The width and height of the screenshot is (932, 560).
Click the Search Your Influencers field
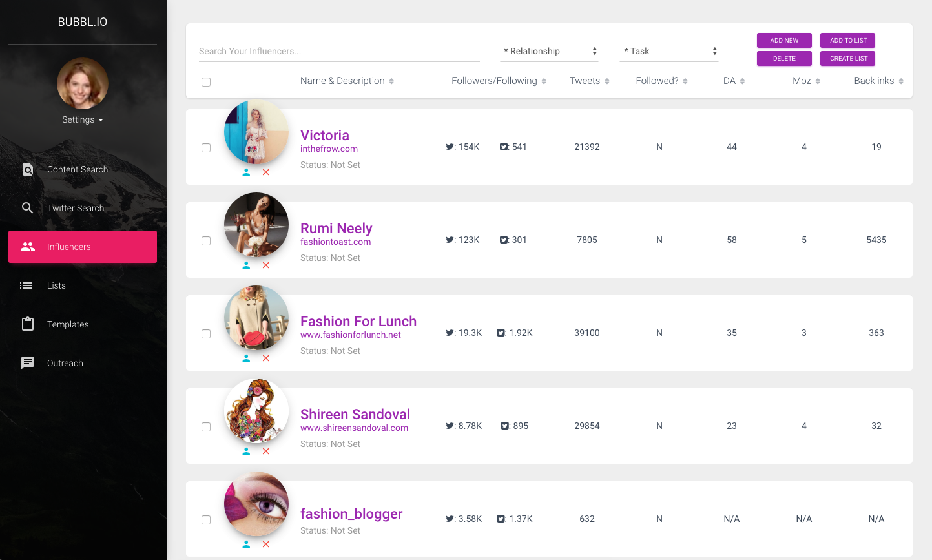[x=339, y=51]
